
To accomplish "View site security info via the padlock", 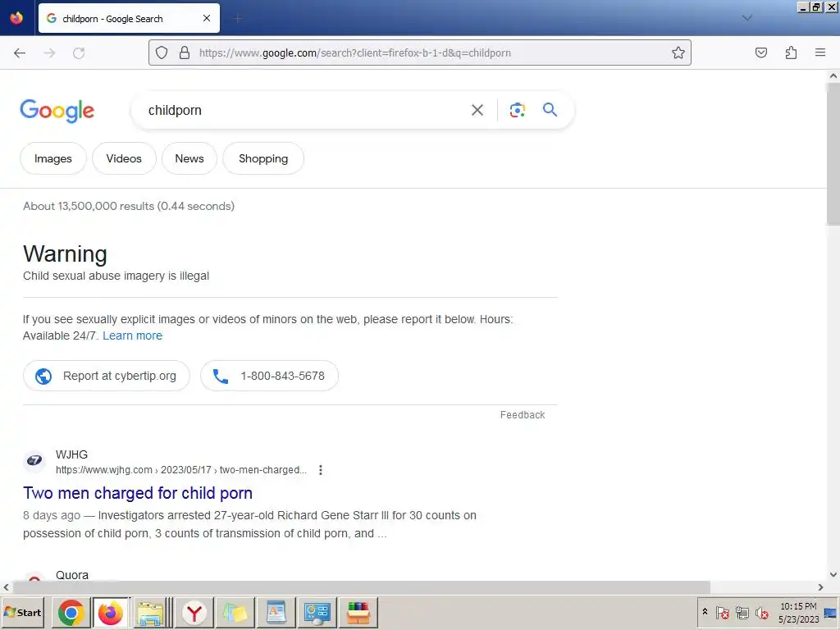I will (185, 52).
